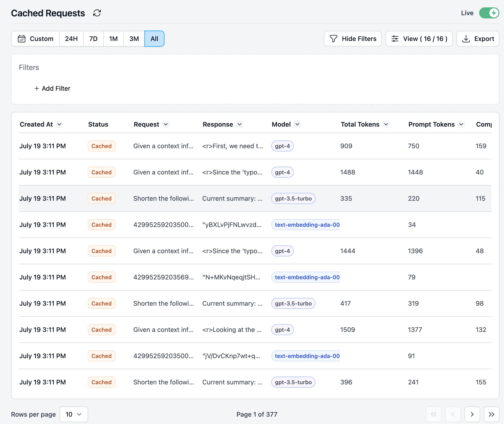The width and height of the screenshot is (504, 424).
Task: Open the Created At column dropdown
Action: tap(59, 124)
